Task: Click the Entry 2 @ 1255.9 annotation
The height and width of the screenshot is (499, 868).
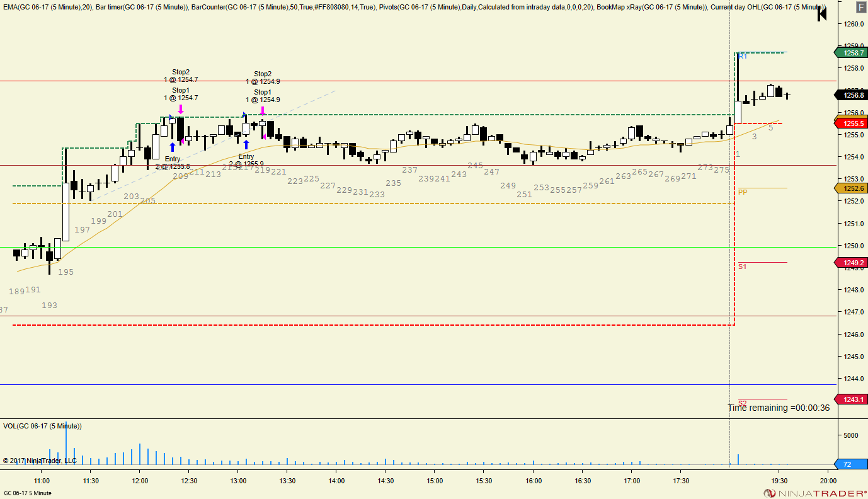Action: point(246,160)
